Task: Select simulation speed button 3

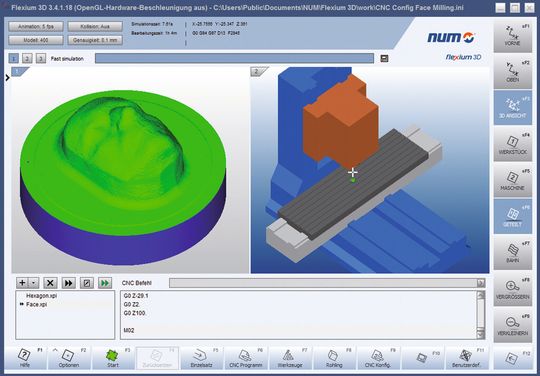Action: [41, 59]
